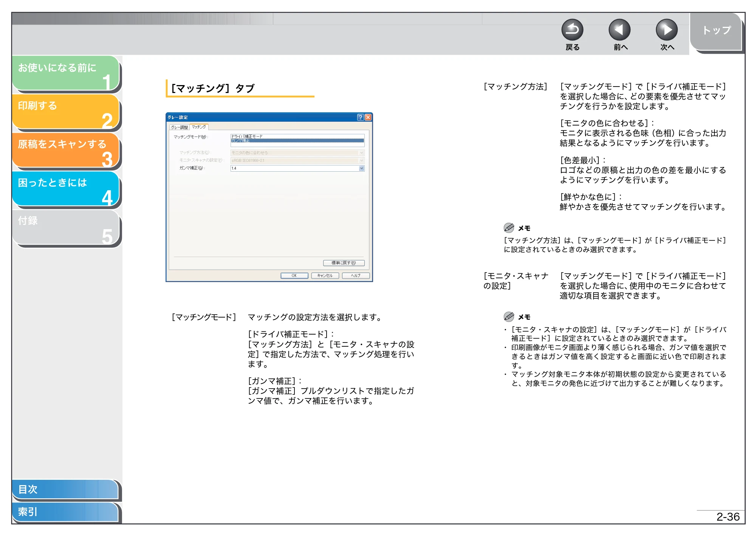Viewport: 756px width, 535px height.
Task: Select ガンマ補正 in matching mode list
Action: (297, 140)
